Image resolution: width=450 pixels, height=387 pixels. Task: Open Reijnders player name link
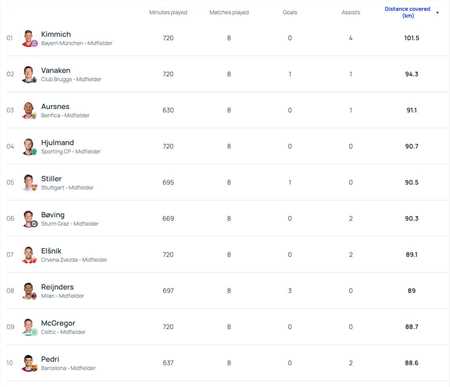tap(57, 287)
